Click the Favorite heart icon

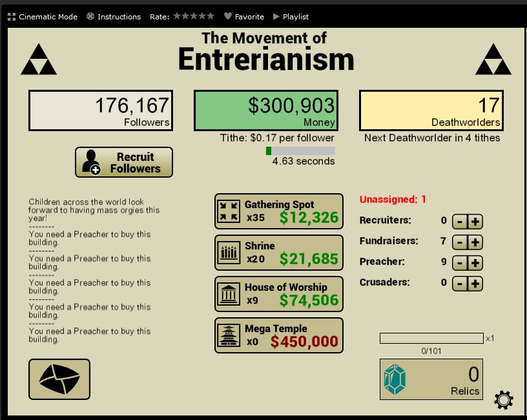pyautogui.click(x=228, y=17)
